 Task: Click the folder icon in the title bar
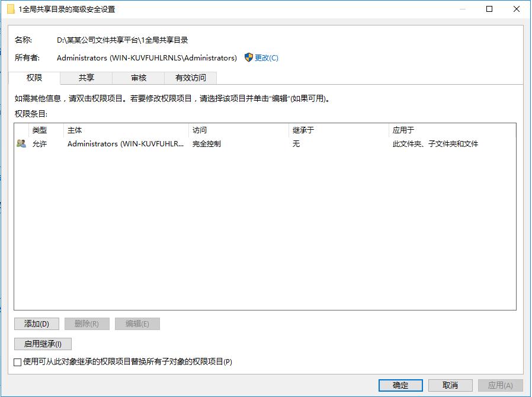[x=11, y=9]
